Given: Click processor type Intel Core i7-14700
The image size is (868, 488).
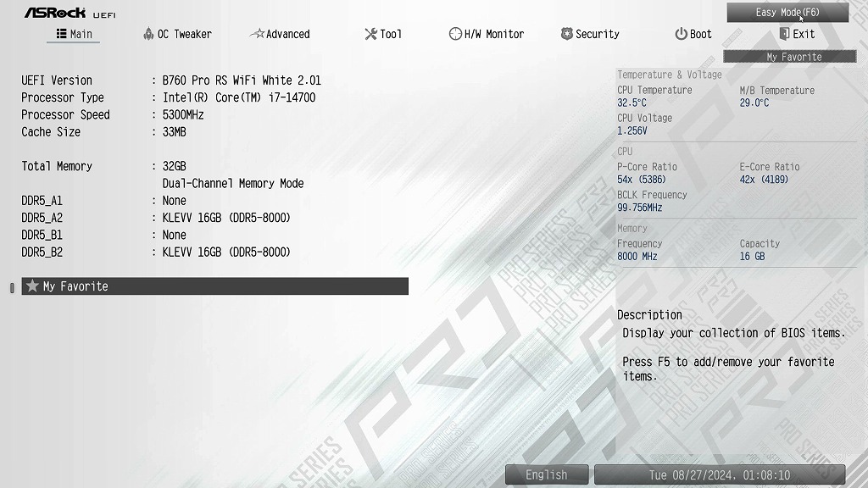Looking at the screenshot, I should click(239, 97).
